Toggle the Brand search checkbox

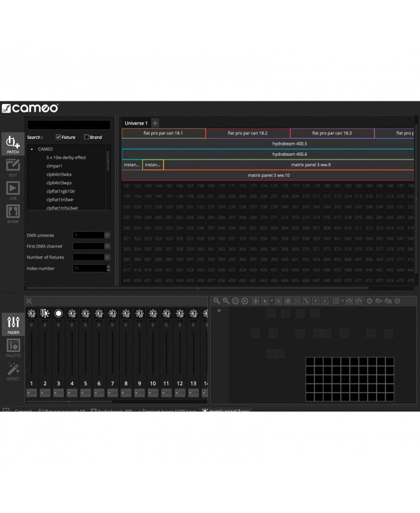87,137
